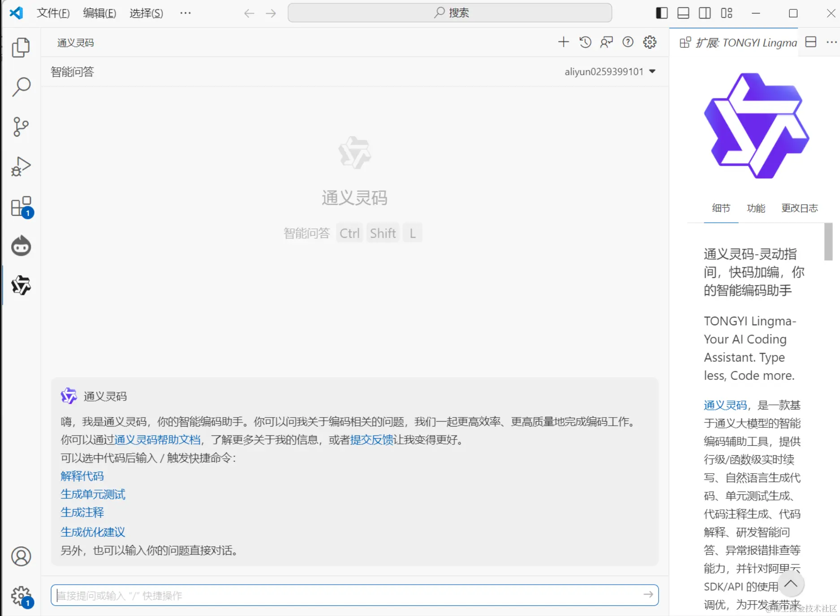Toggle the secondary side bar layout icon

click(x=705, y=13)
